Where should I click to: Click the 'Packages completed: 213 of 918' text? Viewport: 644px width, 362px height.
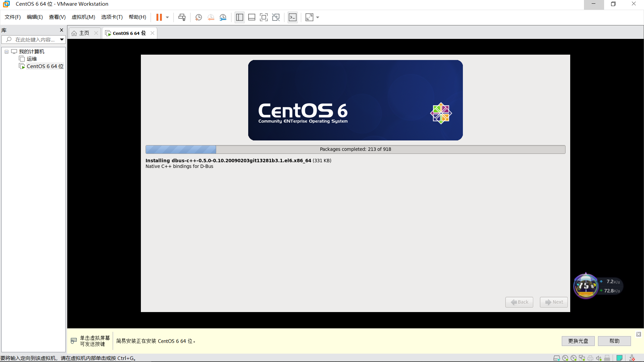355,149
